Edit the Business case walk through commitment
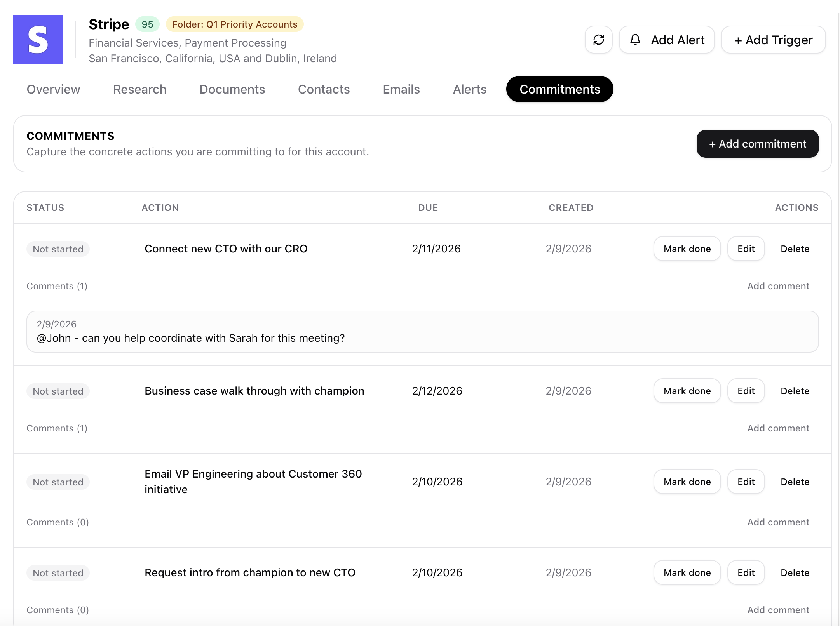840x626 pixels. (x=746, y=391)
